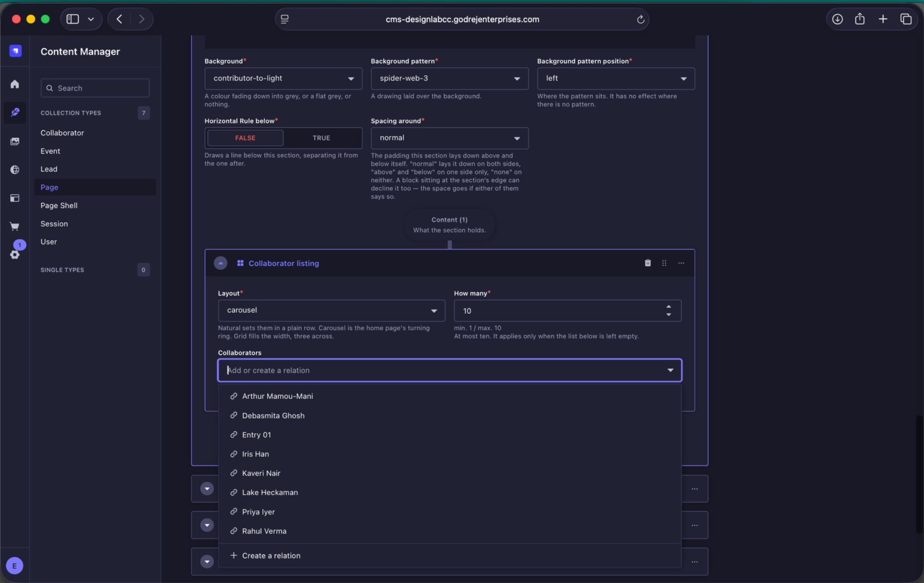Toggle Safari sidebar panel

[73, 19]
